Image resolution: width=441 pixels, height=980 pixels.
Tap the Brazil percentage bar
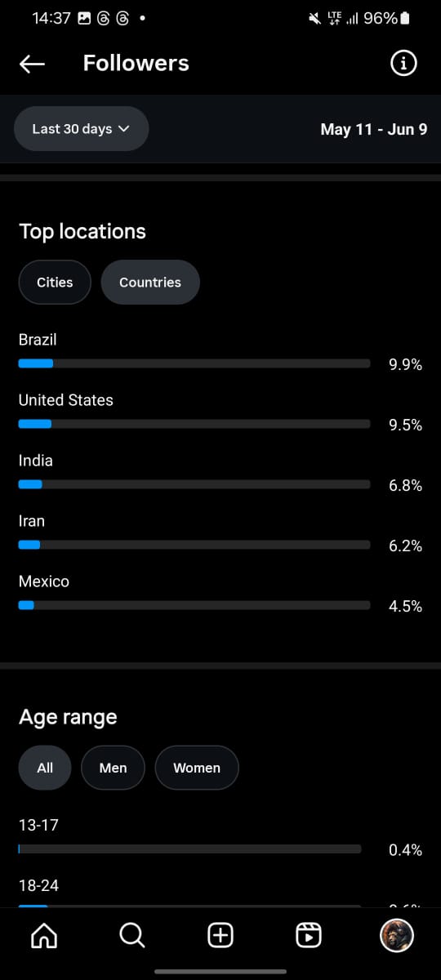point(194,363)
